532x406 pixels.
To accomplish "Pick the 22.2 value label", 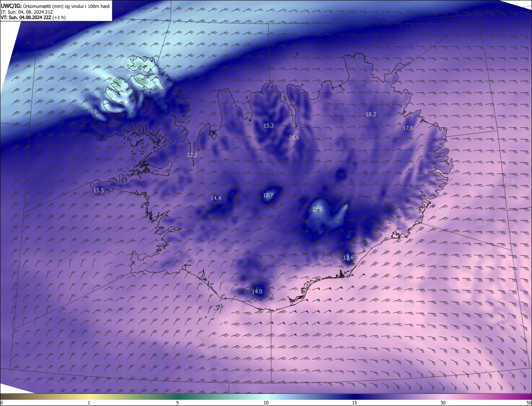I will (192, 155).
